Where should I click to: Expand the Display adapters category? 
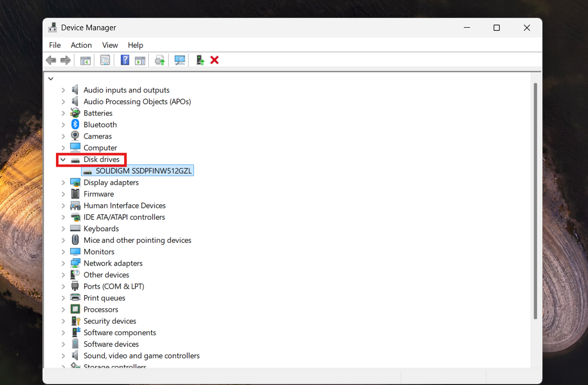(63, 182)
